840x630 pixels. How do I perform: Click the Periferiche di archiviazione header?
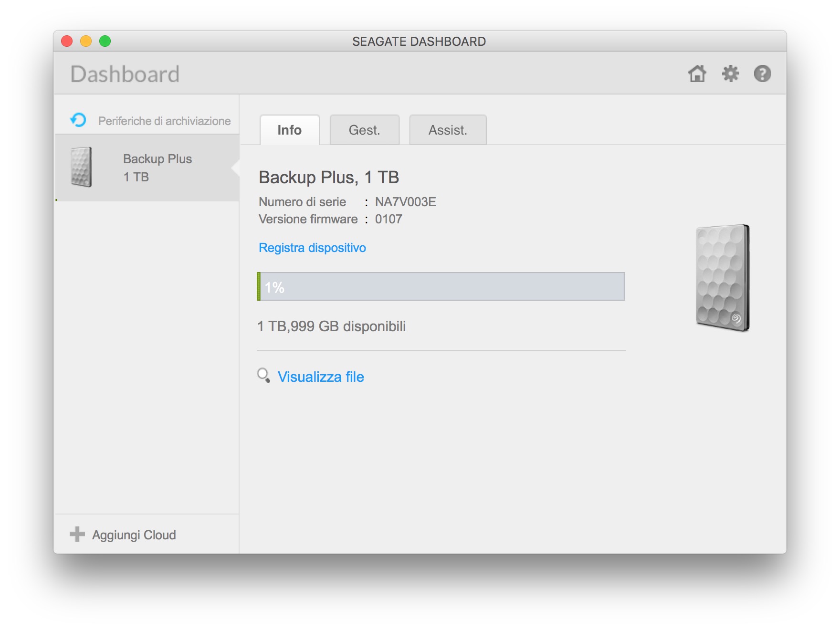tap(164, 121)
